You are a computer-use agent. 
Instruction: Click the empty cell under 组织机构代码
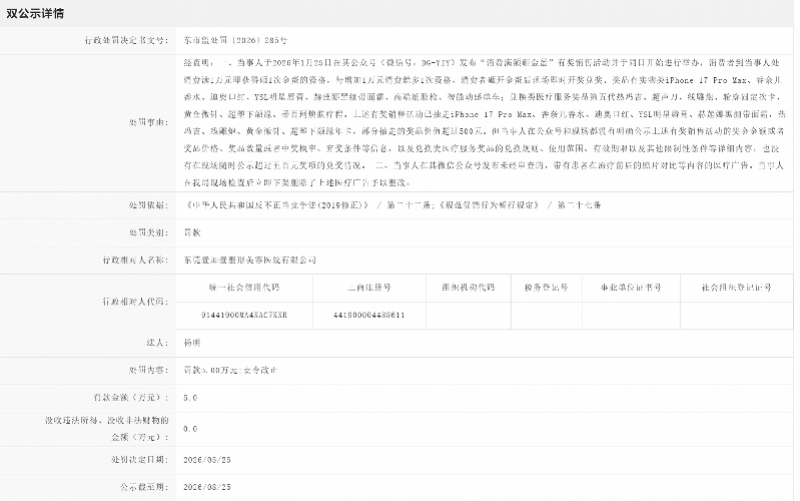pyautogui.click(x=468, y=315)
